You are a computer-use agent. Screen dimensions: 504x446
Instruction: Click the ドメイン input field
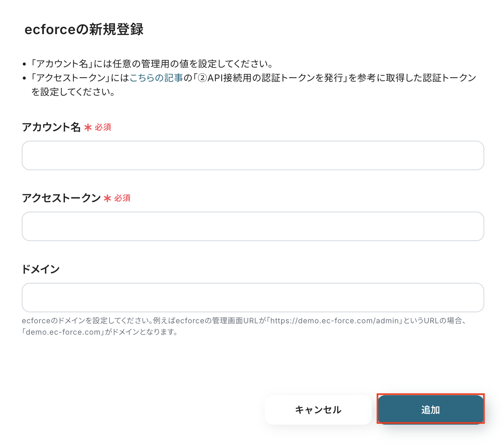click(253, 298)
